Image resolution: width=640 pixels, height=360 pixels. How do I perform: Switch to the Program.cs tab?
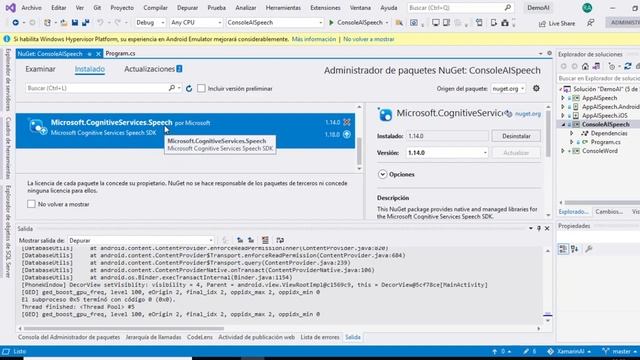click(x=120, y=53)
